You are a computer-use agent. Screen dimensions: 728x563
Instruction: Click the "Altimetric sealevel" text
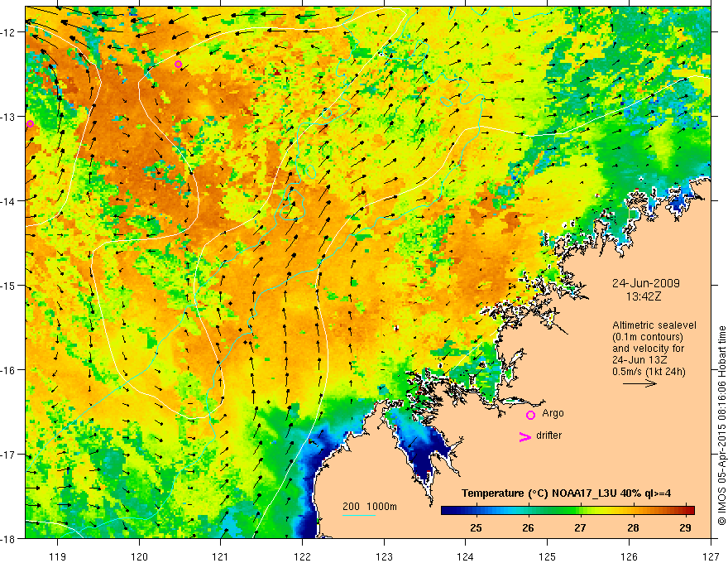[654, 325]
